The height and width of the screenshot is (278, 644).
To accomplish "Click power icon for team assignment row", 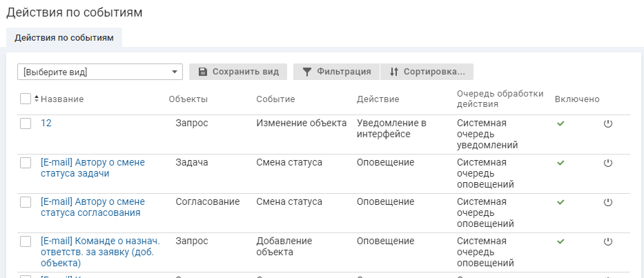I will pos(608,241).
